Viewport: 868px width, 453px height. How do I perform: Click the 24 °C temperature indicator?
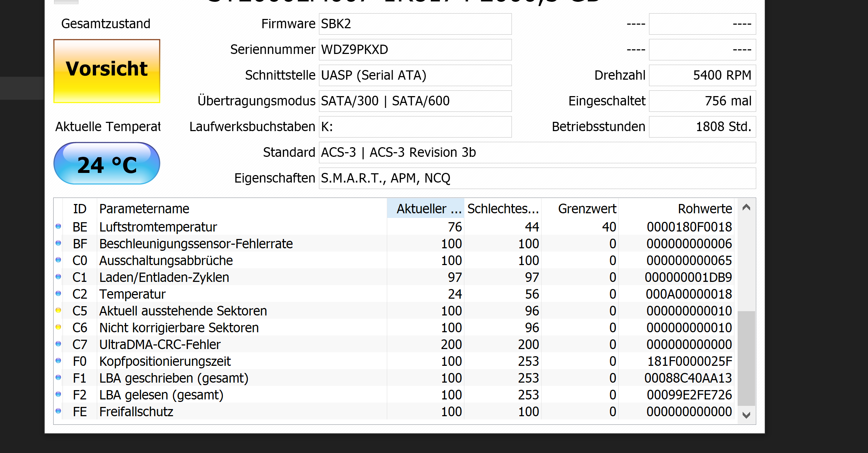[x=107, y=164]
